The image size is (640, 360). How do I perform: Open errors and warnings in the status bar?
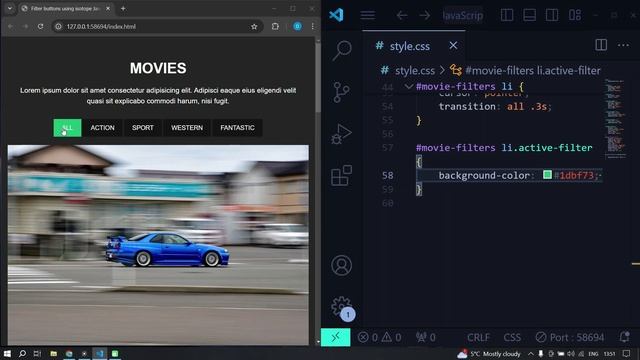point(379,337)
